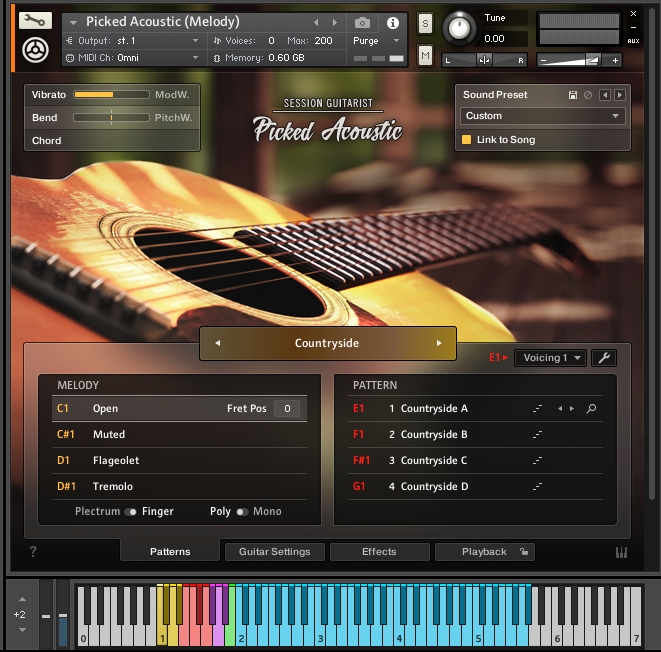Open the wrench instrument edit icon
Viewport: 661px width, 652px height.
click(35, 20)
